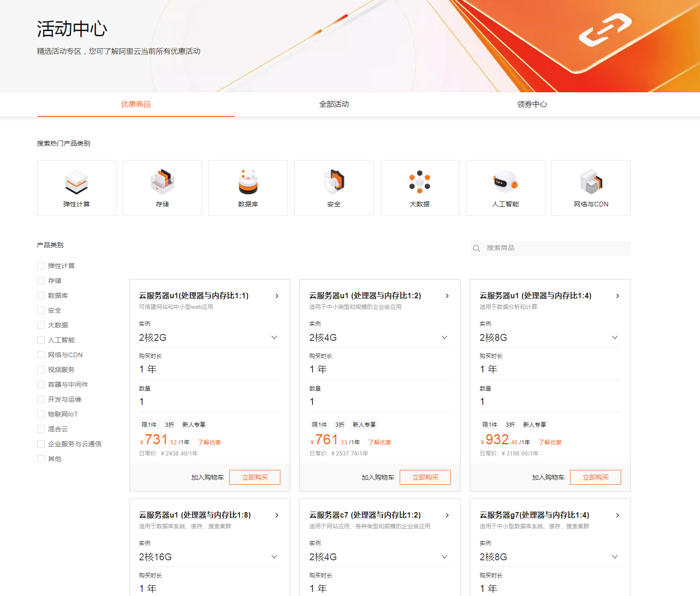Click the 云服务器c7 (处理器与内存比1:2) title
Image resolution: width=700 pixels, height=596 pixels.
point(365,515)
